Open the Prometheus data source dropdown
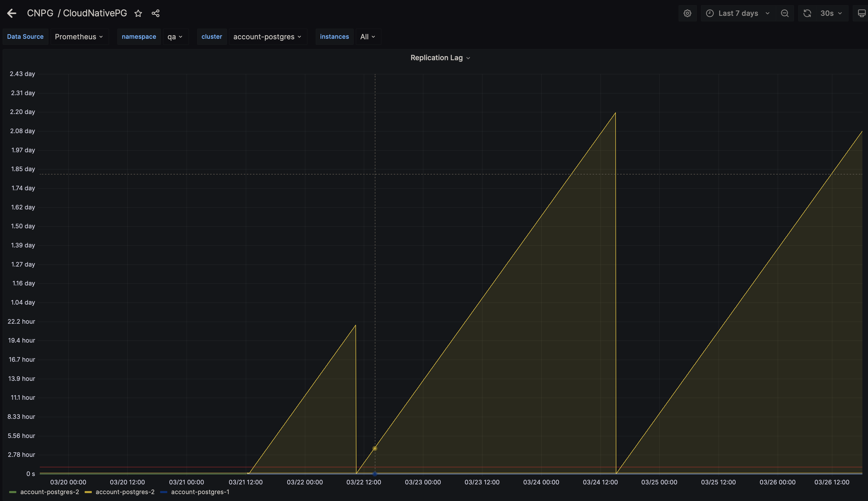The width and height of the screenshot is (868, 501). click(79, 37)
